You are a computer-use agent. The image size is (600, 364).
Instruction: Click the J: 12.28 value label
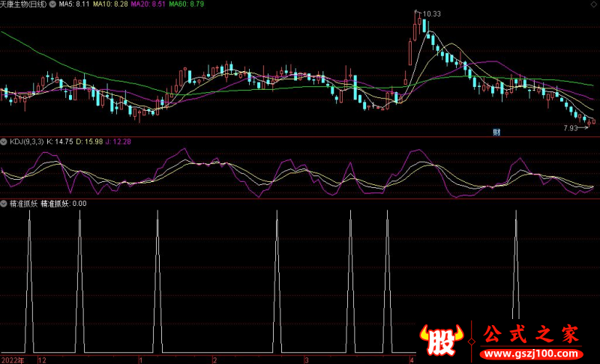tap(120, 142)
